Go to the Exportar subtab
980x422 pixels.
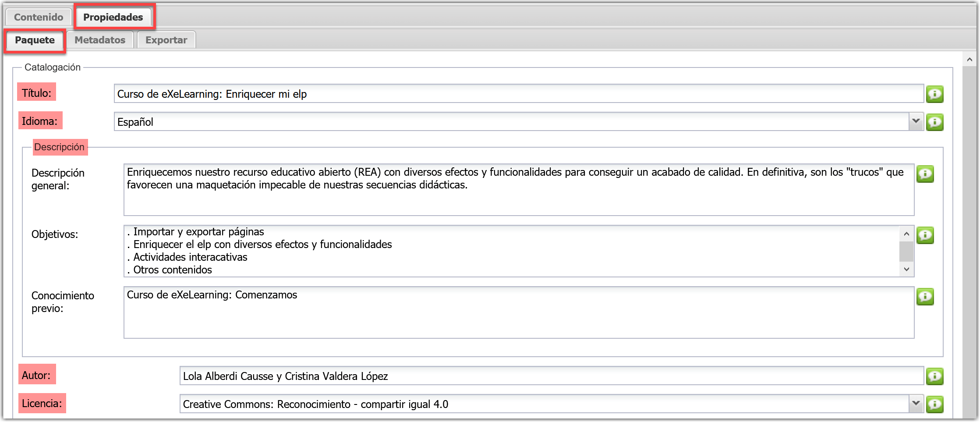pyautogui.click(x=166, y=40)
